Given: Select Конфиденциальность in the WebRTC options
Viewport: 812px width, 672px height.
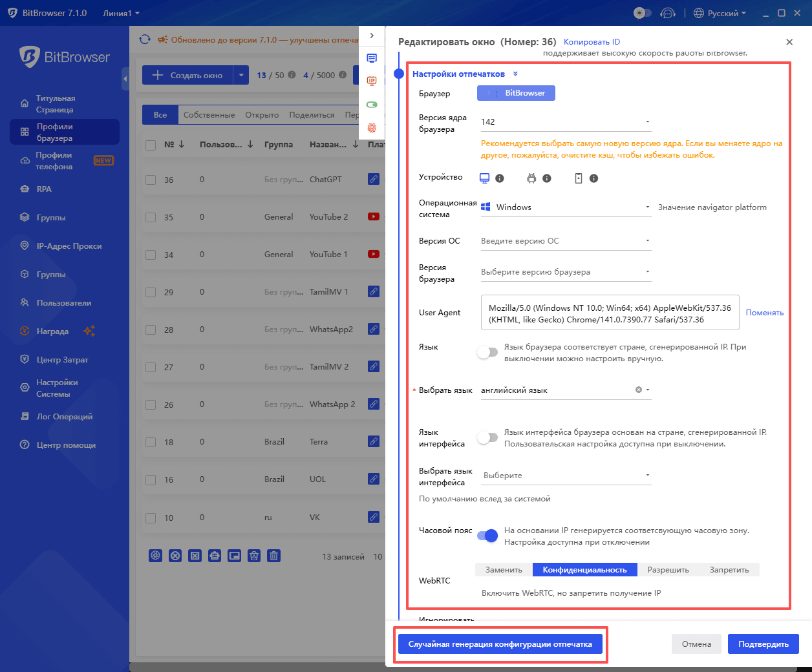Looking at the screenshot, I should pyautogui.click(x=585, y=569).
